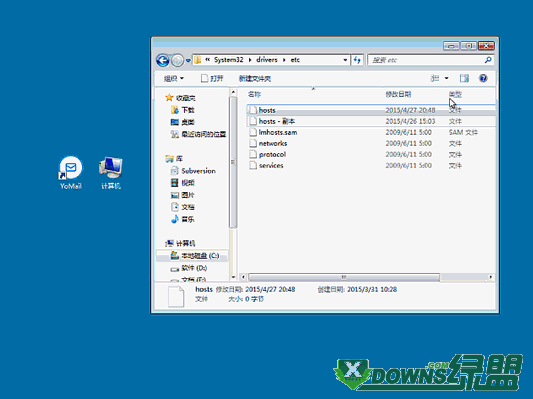Screen dimensions: 533x399
Task: Refresh the etc folder view
Action: tap(357, 60)
